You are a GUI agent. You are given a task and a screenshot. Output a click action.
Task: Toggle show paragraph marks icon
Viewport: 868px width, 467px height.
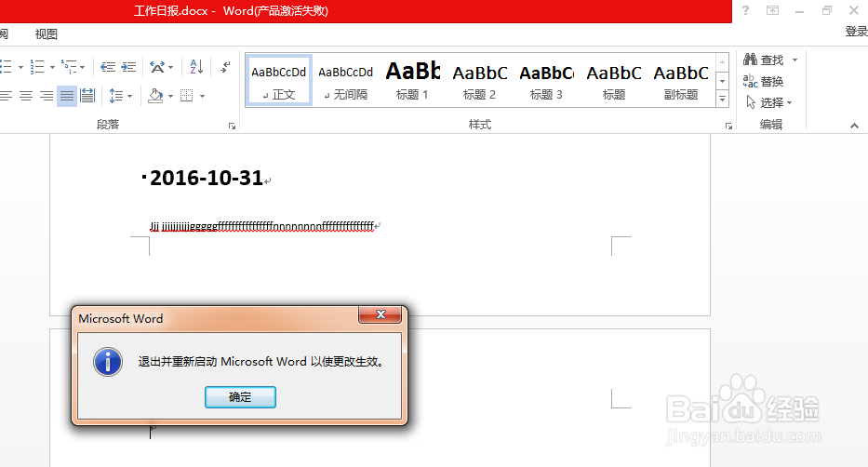tap(225, 67)
